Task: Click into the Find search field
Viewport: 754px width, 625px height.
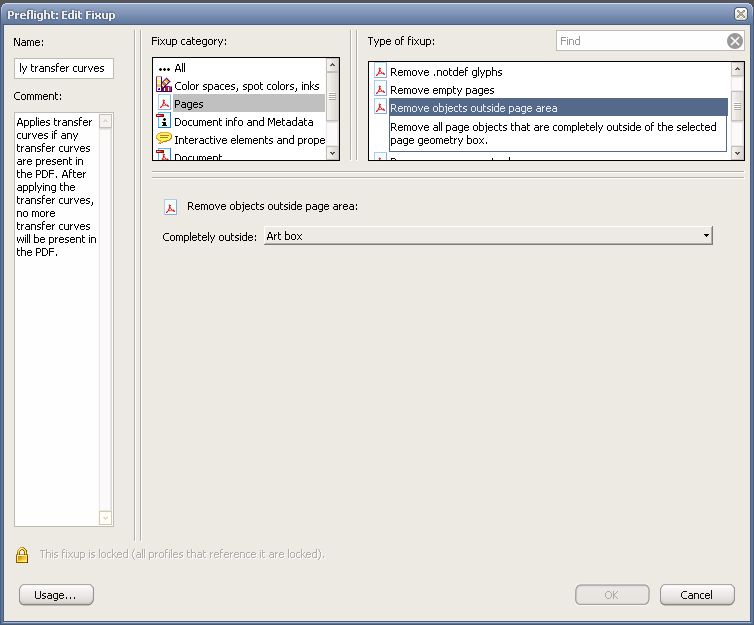Action: pyautogui.click(x=641, y=41)
